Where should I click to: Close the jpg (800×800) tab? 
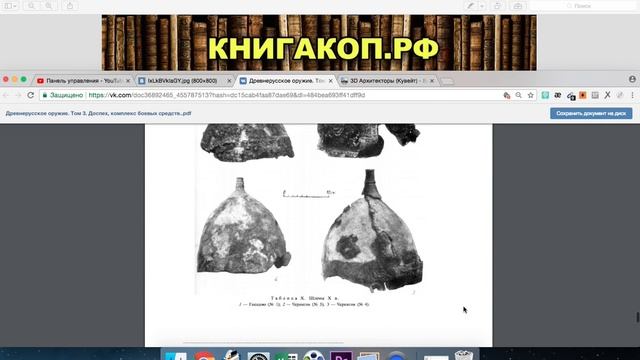click(229, 81)
